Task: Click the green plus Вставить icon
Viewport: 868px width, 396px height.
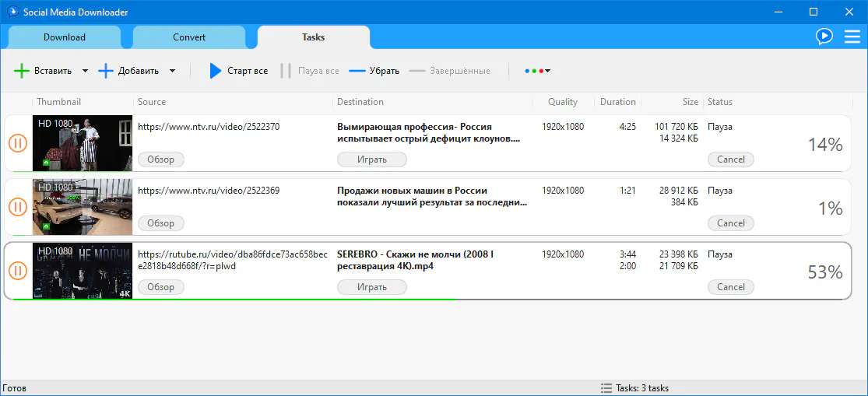Action: pyautogui.click(x=22, y=71)
